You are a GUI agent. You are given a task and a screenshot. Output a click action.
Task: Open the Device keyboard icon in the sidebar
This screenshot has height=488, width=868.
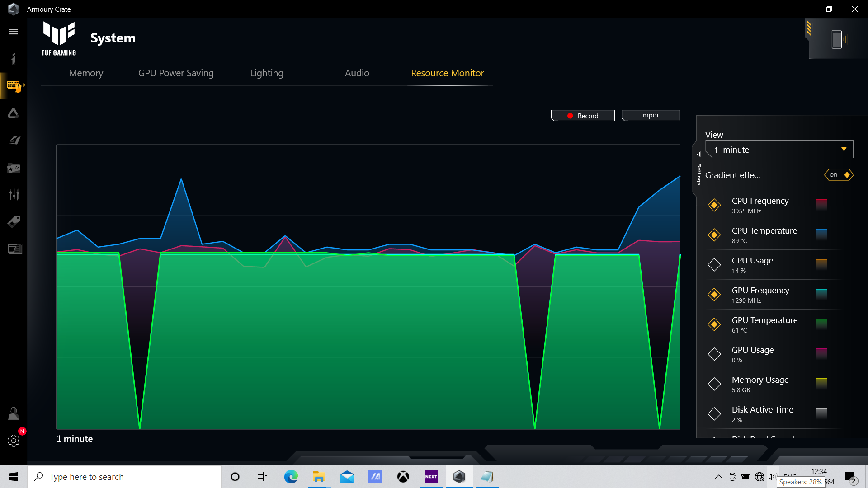pos(14,86)
